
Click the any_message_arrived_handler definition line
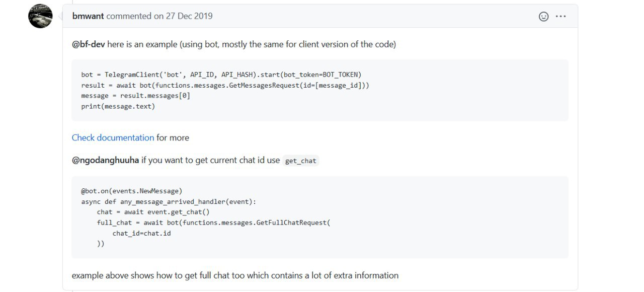pos(169,201)
